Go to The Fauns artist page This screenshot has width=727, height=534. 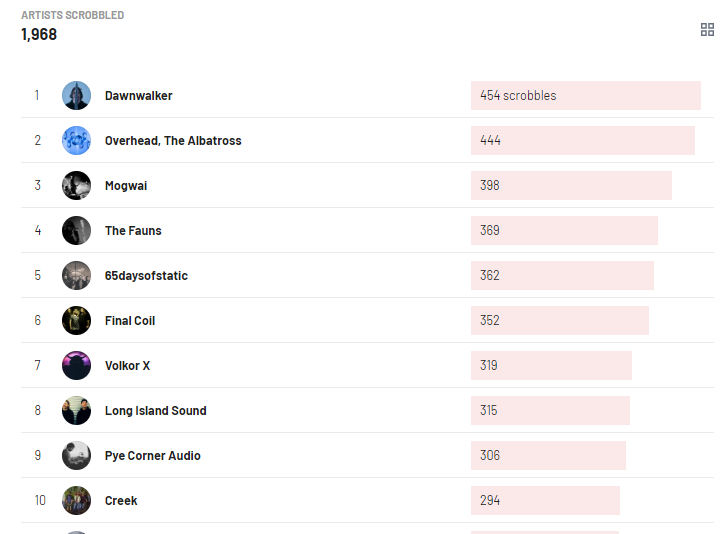pos(133,231)
